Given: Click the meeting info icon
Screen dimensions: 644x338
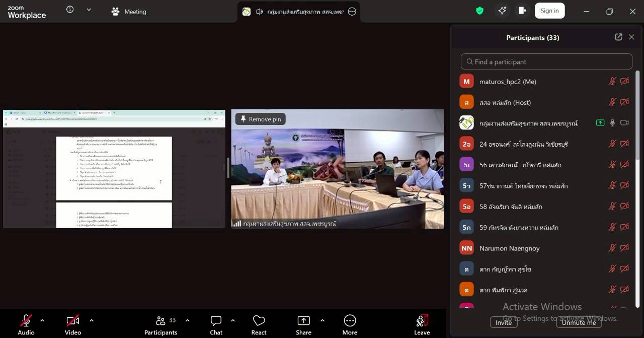Looking at the screenshot, I should (x=70, y=10).
